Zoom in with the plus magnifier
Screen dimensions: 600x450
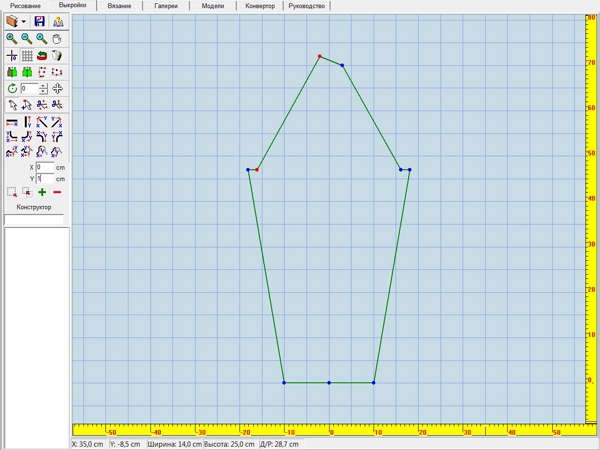12,39
